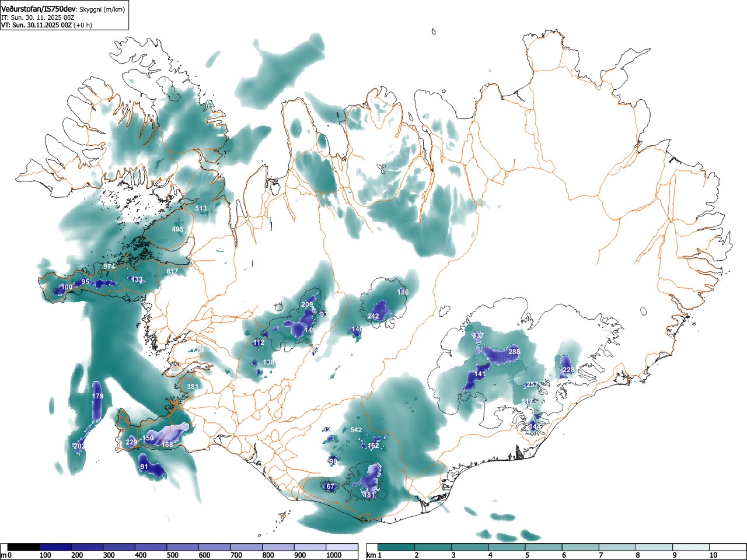Click the 7 tick label on km legend
The height and width of the screenshot is (560, 747).
coord(601,555)
